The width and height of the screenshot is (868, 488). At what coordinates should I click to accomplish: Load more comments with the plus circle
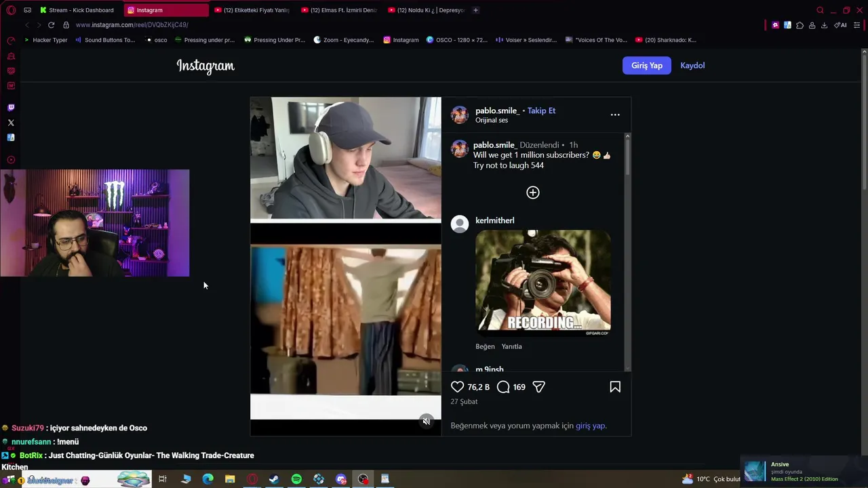click(533, 192)
